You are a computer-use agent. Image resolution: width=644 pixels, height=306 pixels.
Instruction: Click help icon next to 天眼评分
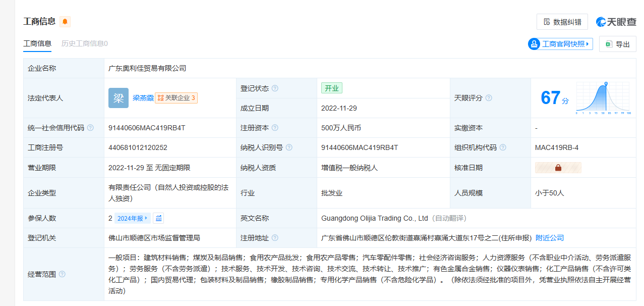click(489, 98)
